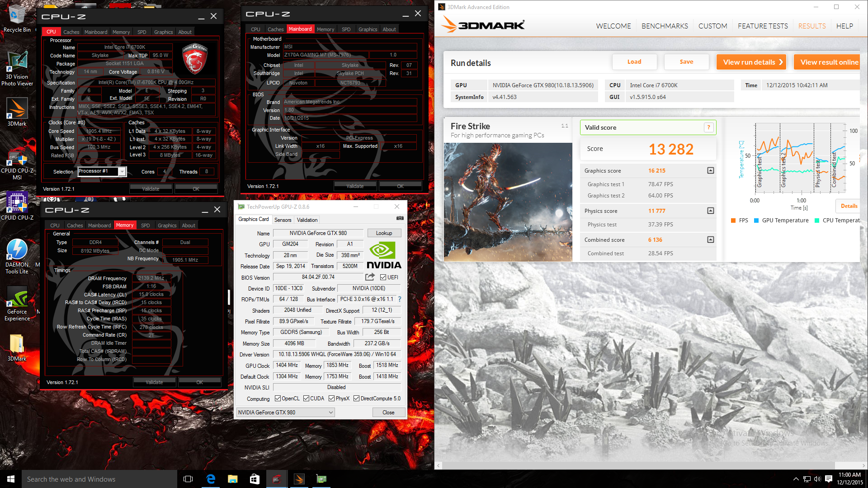This screenshot has height=488, width=868.
Task: Switch to CPU-Z taskbar icon
Action: click(x=277, y=479)
